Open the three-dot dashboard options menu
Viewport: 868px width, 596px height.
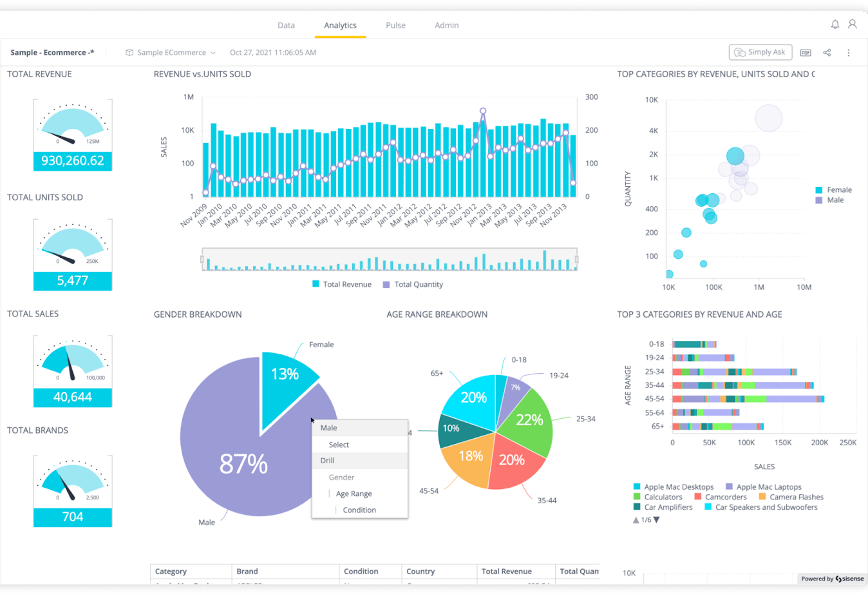(848, 53)
